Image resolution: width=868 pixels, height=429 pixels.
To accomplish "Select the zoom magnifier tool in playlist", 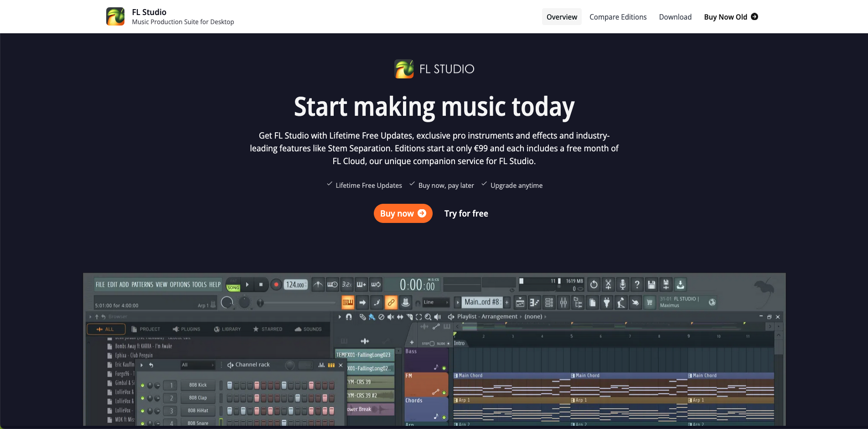I will [428, 317].
